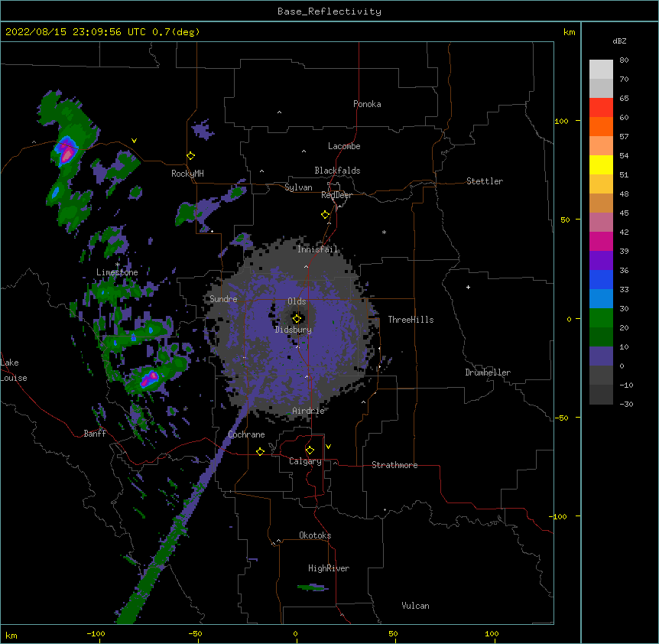Click the Didsbury town label
The height and width of the screenshot is (644, 659).
(293, 330)
